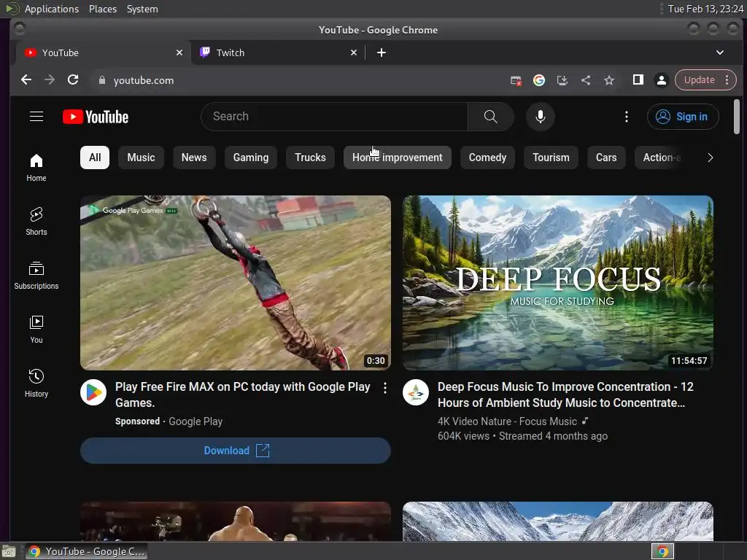Open Shorts from the sidebar
747x560 pixels.
click(36, 222)
